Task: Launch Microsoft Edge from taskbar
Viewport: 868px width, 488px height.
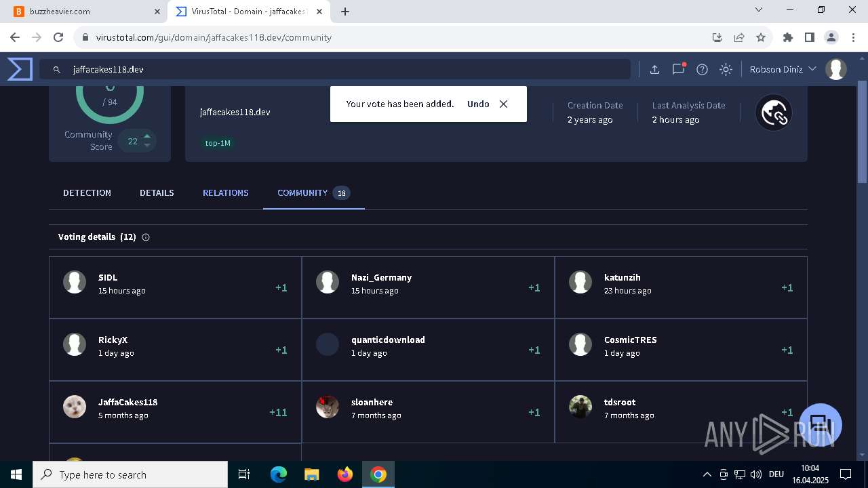Action: pyautogui.click(x=279, y=474)
